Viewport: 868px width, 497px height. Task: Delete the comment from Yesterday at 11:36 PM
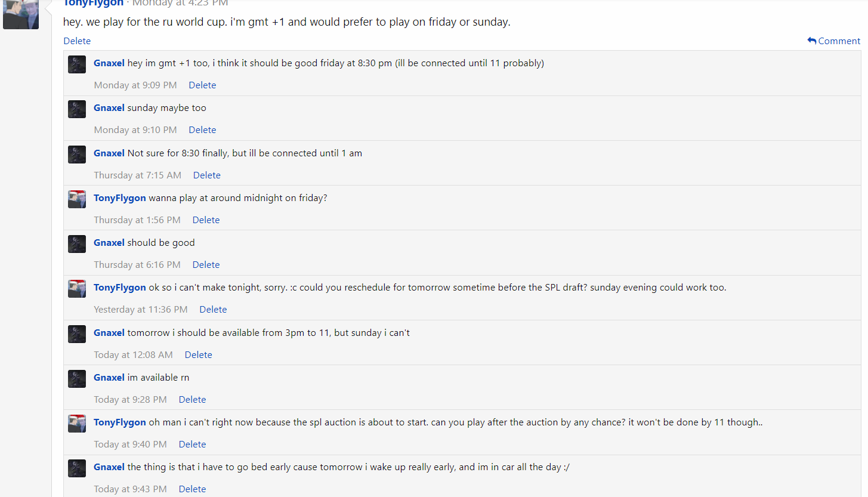213,310
